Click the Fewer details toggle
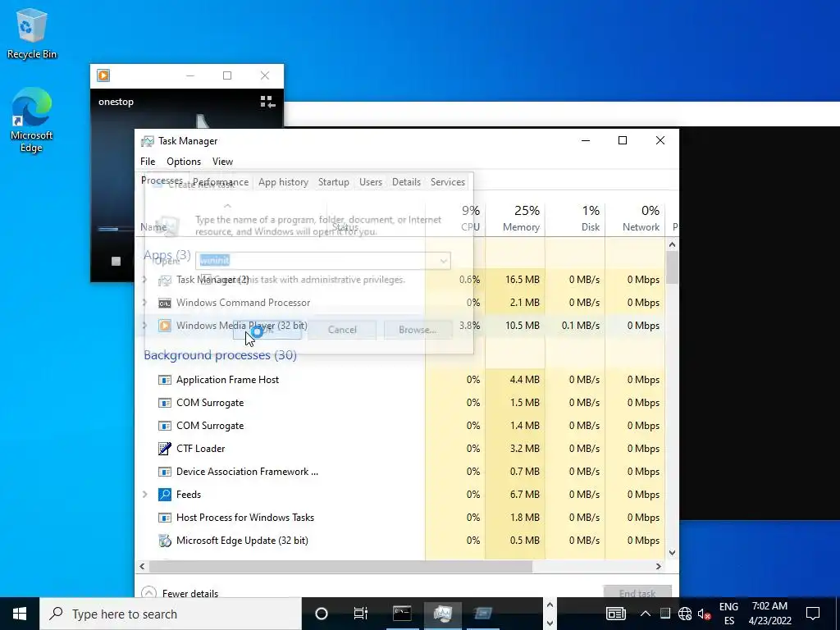This screenshot has height=630, width=840. point(180,593)
